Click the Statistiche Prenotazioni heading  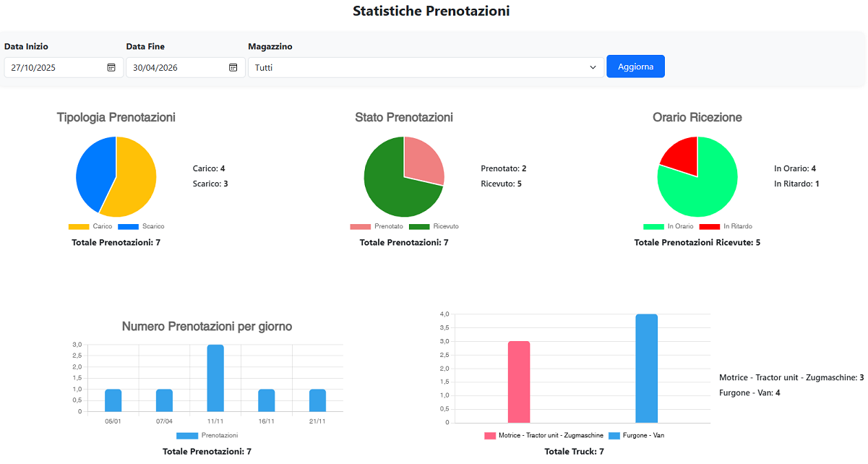click(x=431, y=11)
